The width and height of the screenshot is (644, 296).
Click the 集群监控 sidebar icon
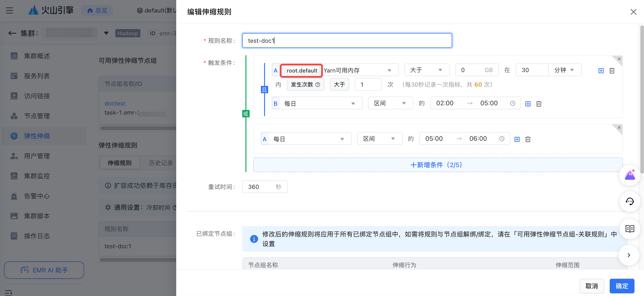(14, 176)
